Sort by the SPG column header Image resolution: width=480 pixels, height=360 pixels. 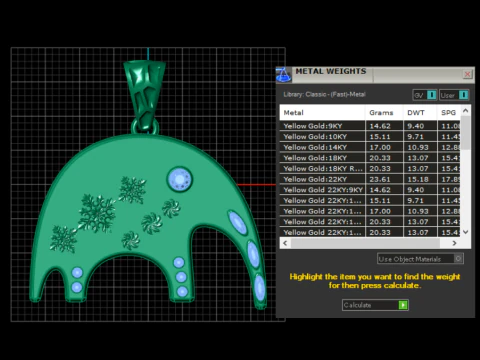pos(449,113)
